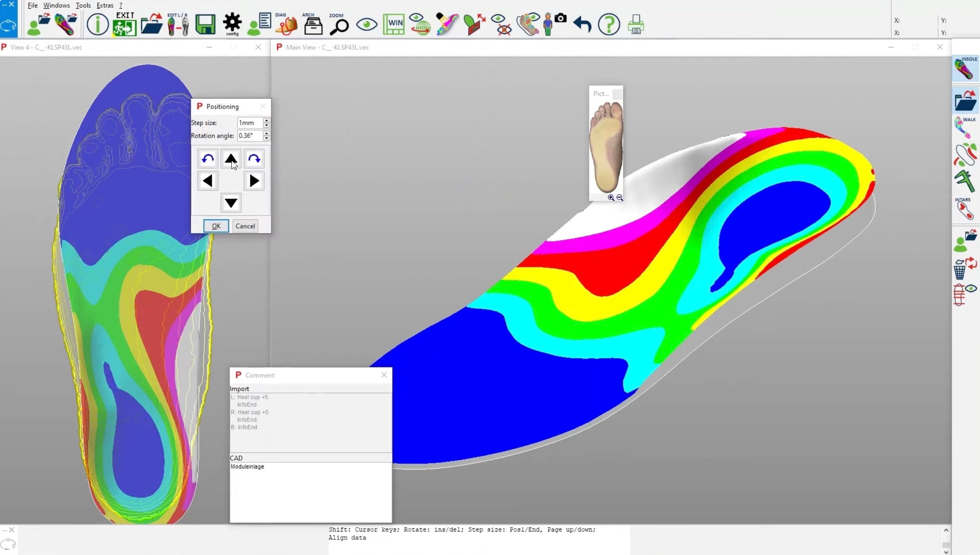The width and height of the screenshot is (980, 555).
Task: Open the ZOOM magnifier tool
Action: point(339,24)
